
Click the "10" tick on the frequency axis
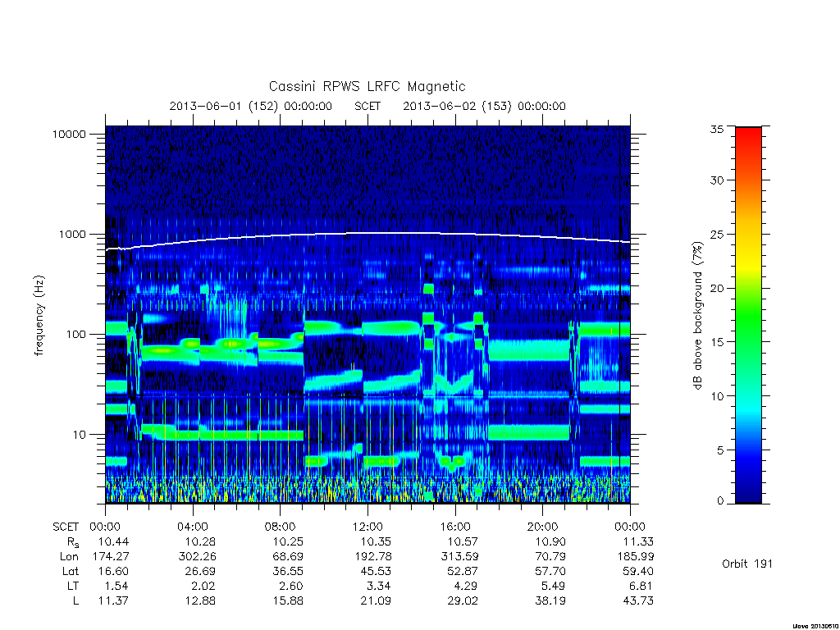coord(79,435)
